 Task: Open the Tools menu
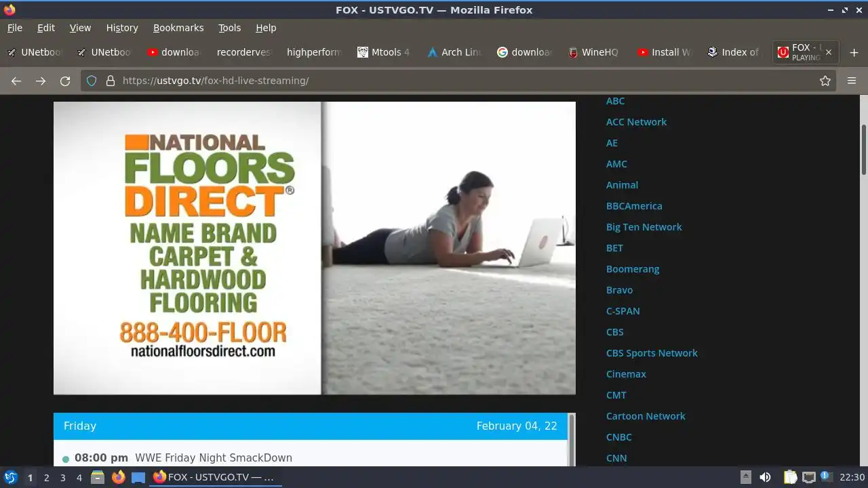[x=229, y=28]
